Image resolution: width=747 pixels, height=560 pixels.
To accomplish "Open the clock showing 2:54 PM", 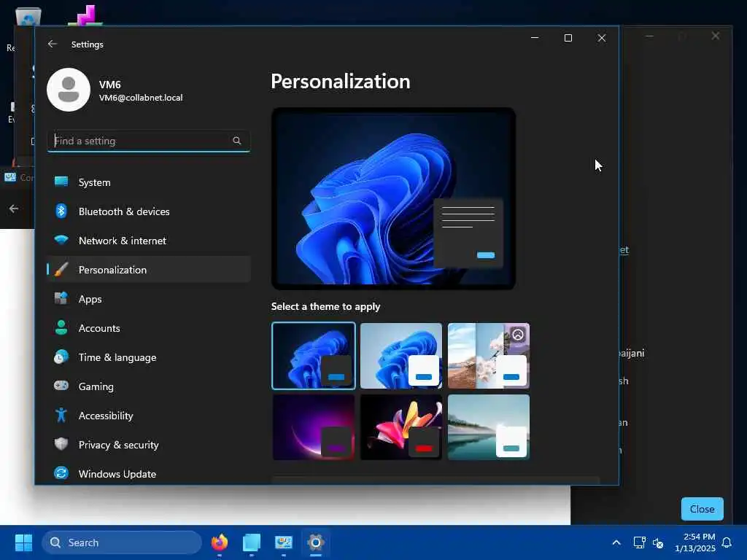I will pos(695,542).
